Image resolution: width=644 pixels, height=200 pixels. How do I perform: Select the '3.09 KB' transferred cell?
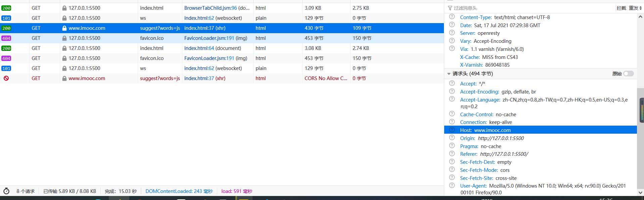[326, 8]
